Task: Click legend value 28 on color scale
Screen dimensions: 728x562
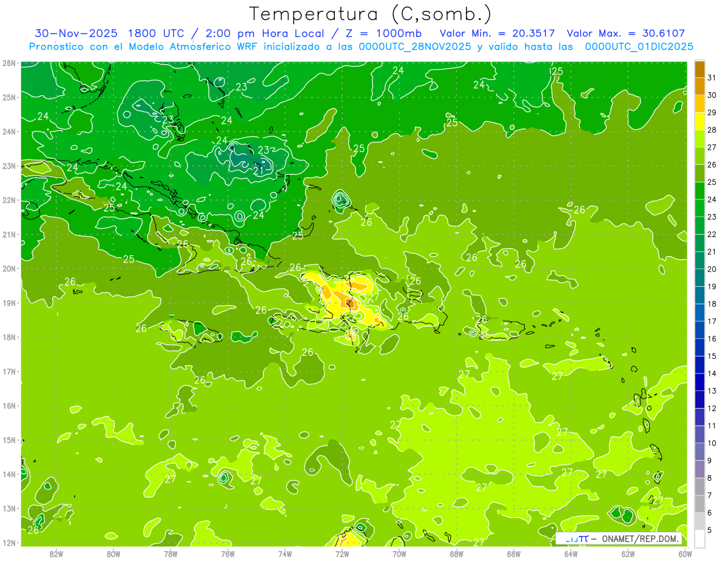Action: click(712, 130)
